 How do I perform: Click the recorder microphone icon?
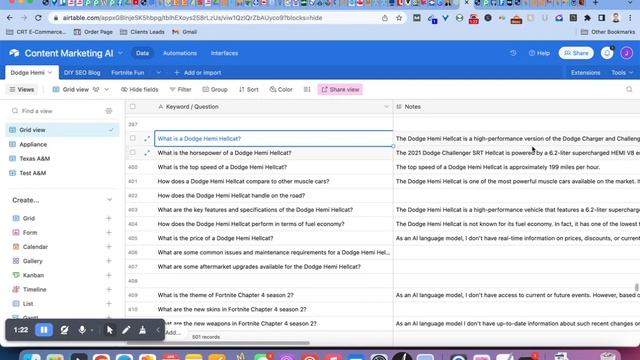pos(82,330)
